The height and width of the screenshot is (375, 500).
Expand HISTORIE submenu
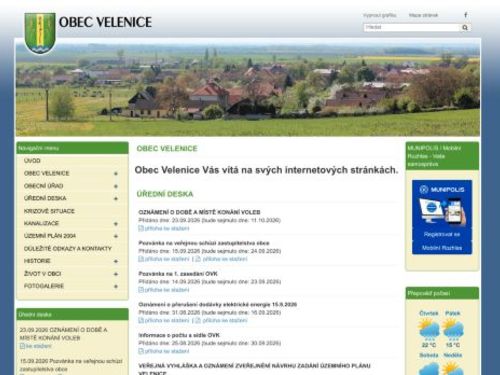[x=116, y=261]
